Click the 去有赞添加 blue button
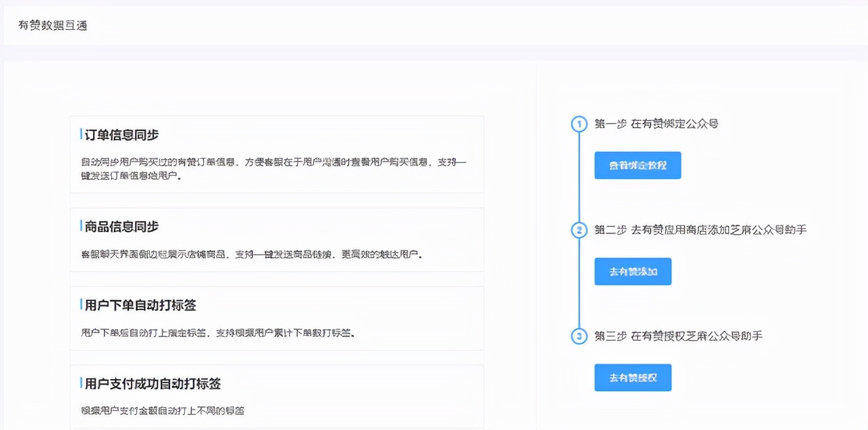The height and width of the screenshot is (430, 868). pos(633,271)
